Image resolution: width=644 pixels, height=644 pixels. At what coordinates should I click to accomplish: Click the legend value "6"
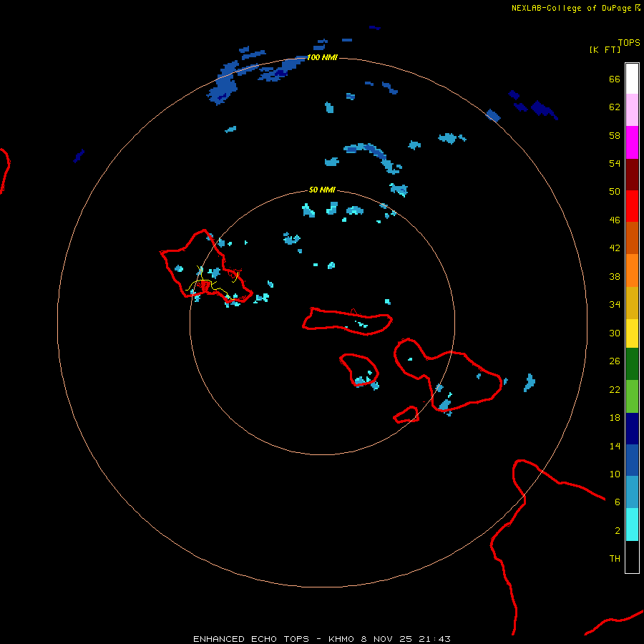(x=618, y=502)
